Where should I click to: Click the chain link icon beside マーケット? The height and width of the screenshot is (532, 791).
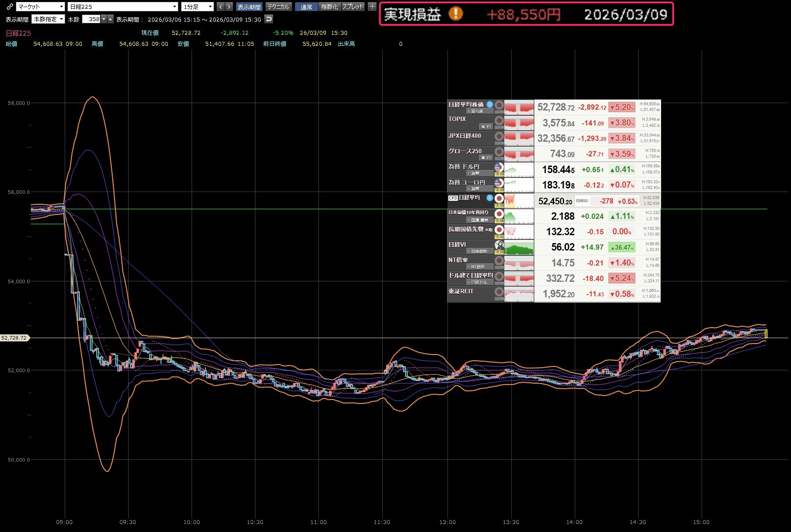10,7
